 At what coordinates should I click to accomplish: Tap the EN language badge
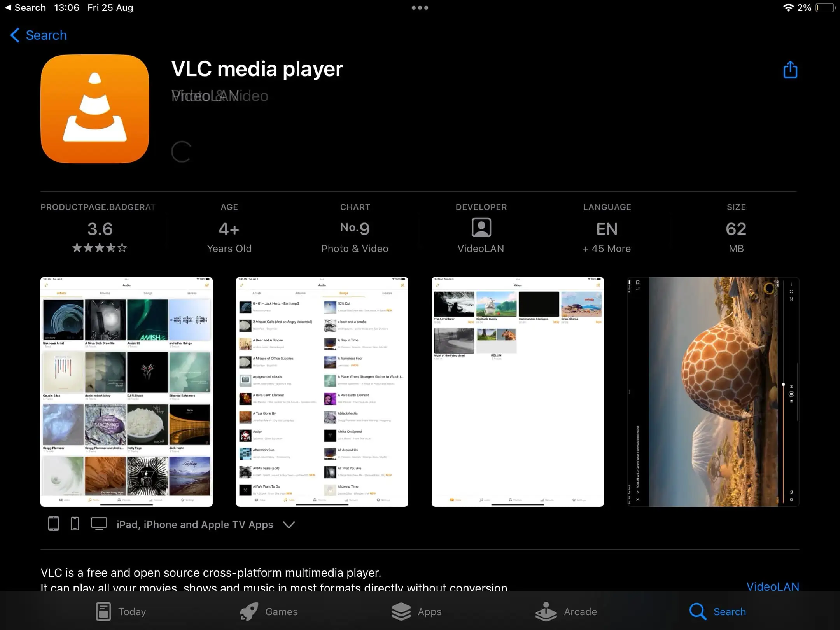coord(607,229)
